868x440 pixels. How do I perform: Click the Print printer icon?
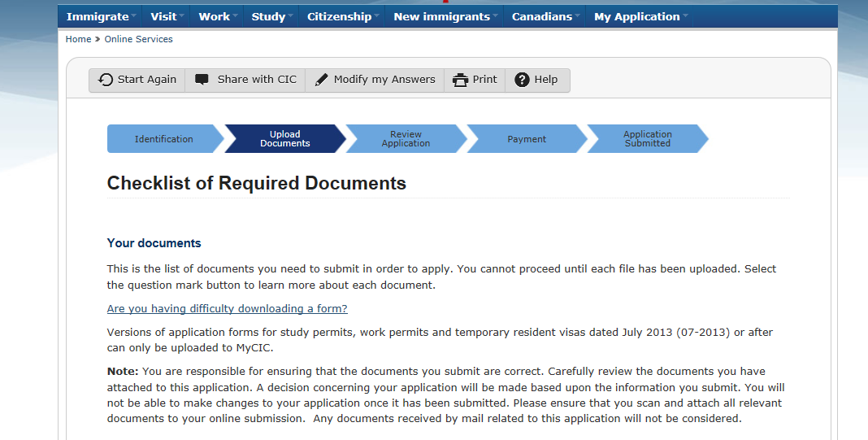coord(460,80)
